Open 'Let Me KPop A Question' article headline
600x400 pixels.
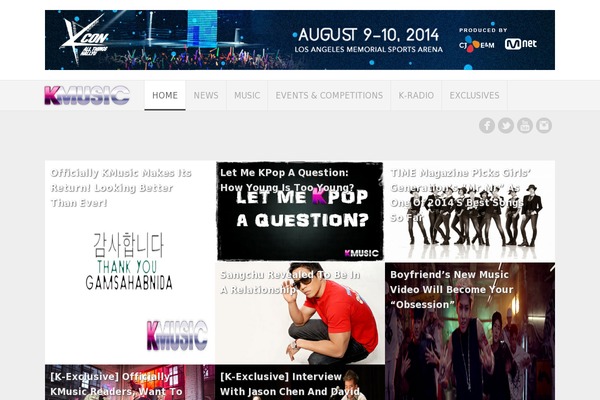click(x=287, y=180)
